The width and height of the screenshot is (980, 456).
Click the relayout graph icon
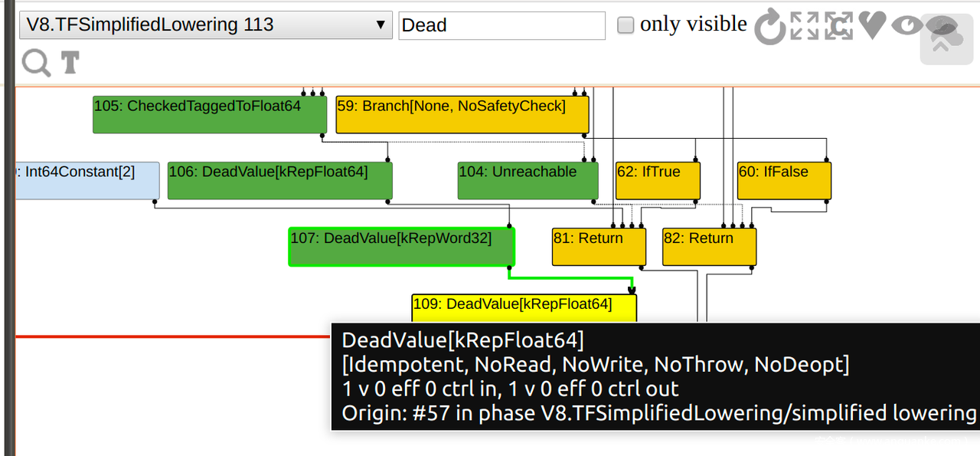pos(769,27)
